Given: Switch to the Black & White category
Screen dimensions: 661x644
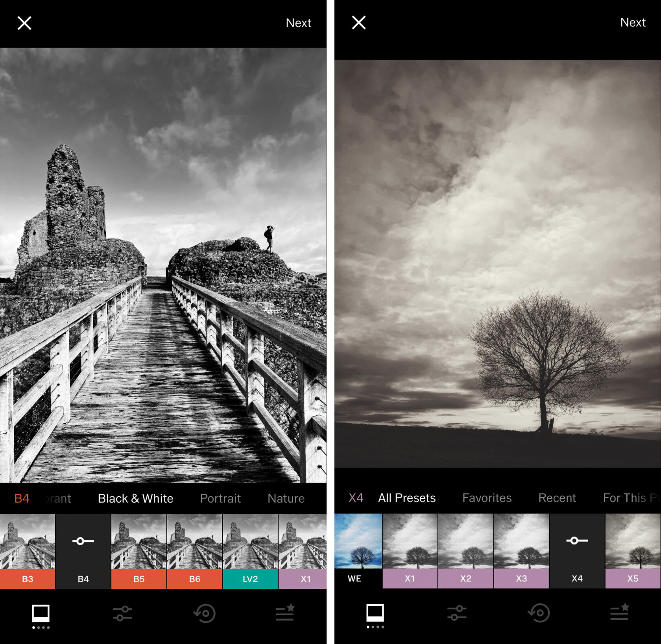Looking at the screenshot, I should [135, 498].
